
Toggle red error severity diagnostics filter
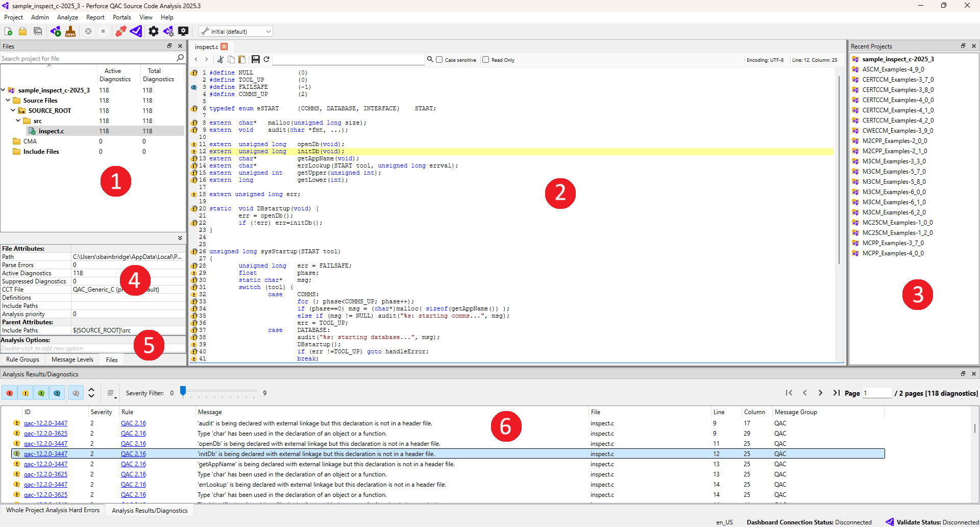coord(9,393)
